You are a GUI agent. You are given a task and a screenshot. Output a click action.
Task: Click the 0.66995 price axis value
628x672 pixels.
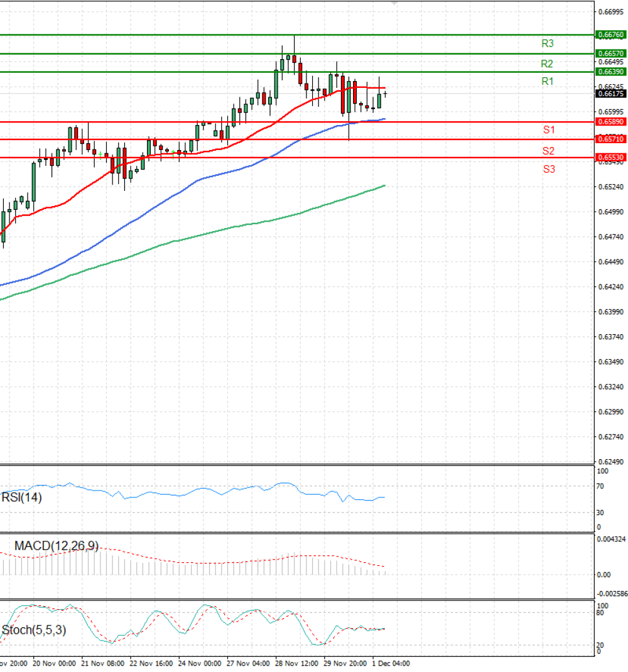[611, 12]
